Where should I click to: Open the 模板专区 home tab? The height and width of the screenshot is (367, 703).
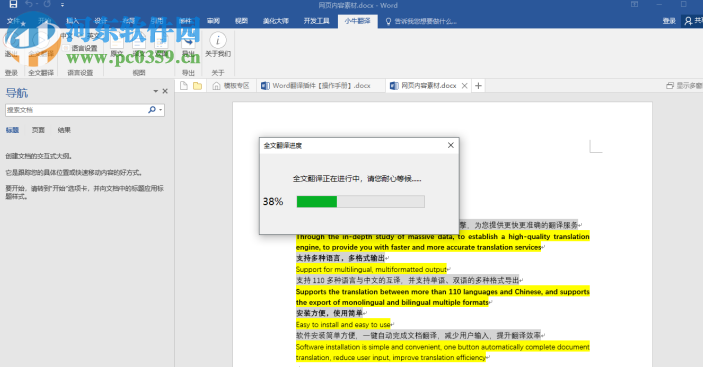click(231, 86)
